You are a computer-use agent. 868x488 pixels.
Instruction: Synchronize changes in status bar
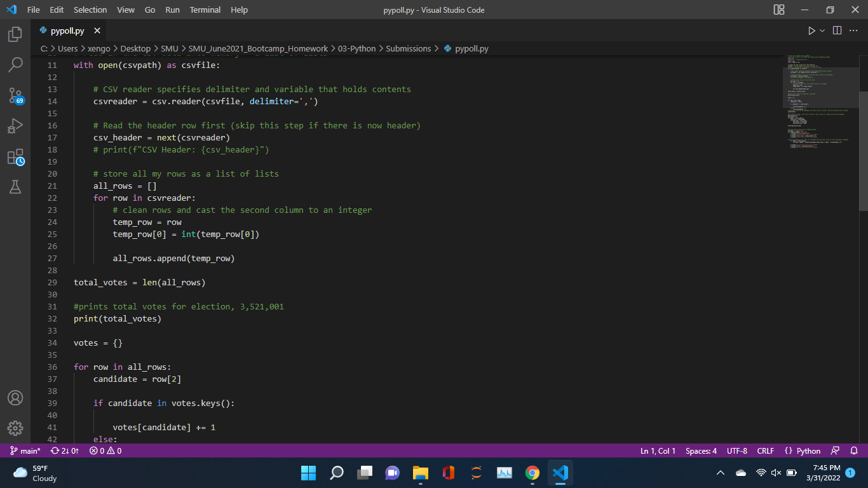(65, 451)
